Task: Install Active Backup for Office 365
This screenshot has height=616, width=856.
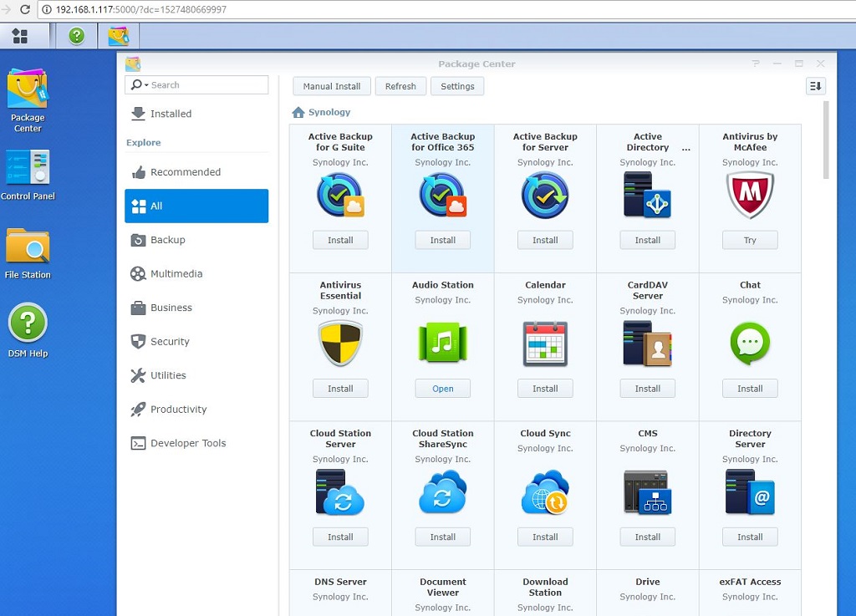Action: [x=443, y=240]
